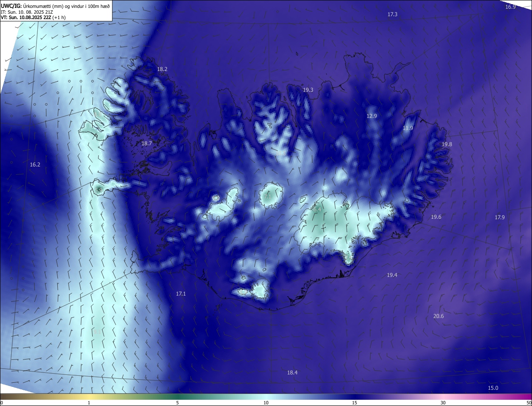Click the 17.1 value label
The height and width of the screenshot is (406, 532).
(181, 293)
